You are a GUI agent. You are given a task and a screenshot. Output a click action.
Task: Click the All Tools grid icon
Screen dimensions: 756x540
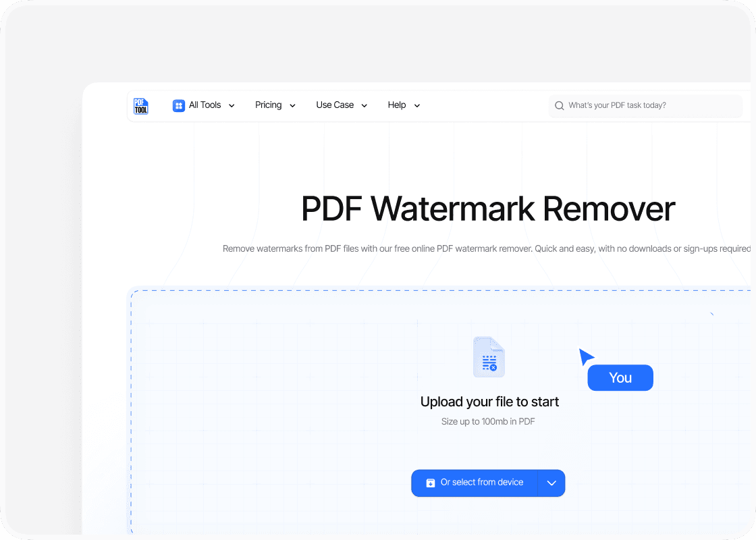pos(179,105)
